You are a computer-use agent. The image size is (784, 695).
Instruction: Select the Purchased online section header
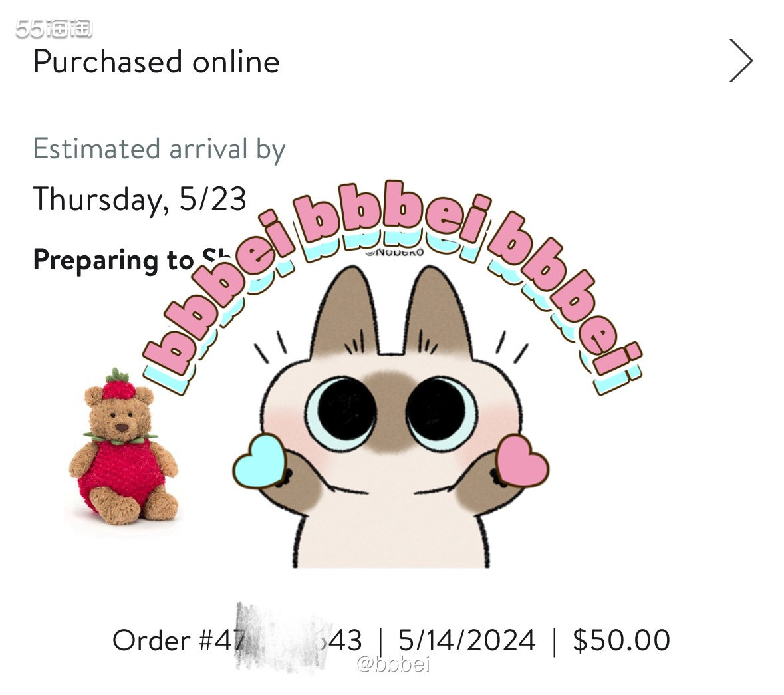coord(156,62)
